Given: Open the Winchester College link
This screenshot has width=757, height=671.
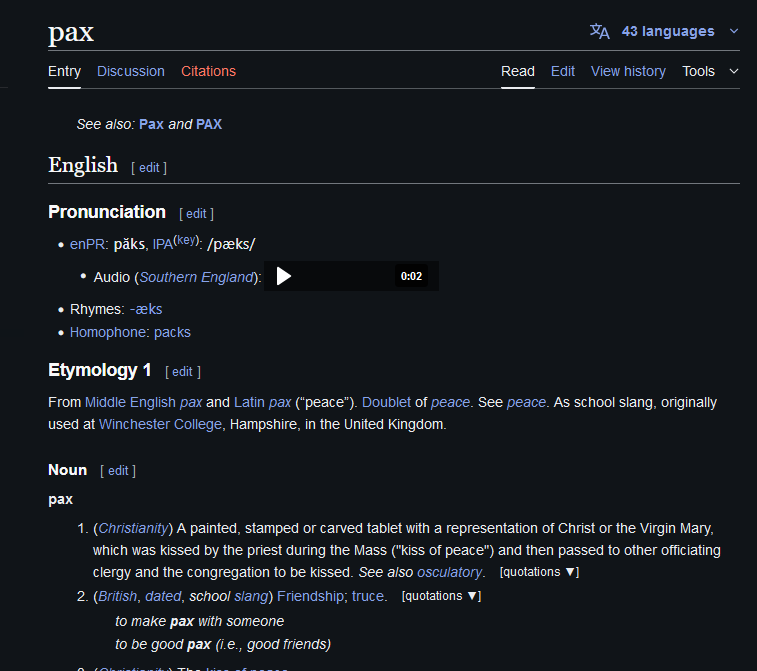Looking at the screenshot, I should [x=160, y=424].
